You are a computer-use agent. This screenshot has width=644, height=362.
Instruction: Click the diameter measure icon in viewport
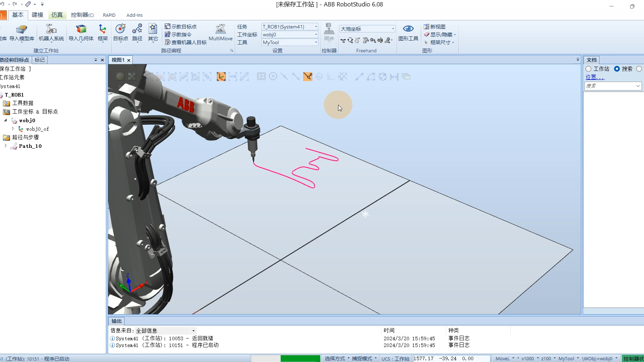(x=383, y=76)
